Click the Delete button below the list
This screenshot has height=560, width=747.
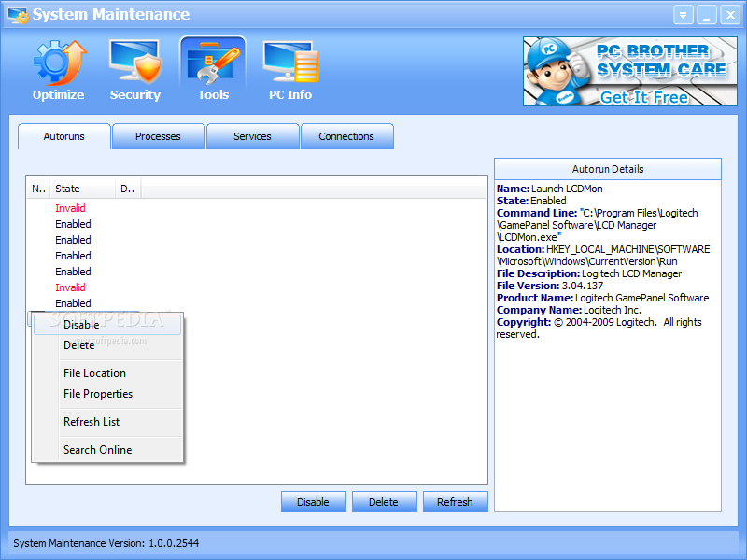tap(384, 502)
